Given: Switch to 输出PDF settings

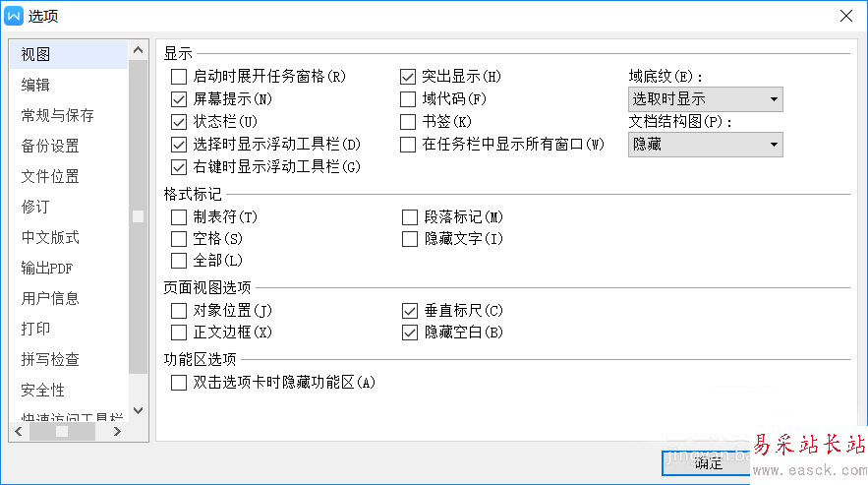Looking at the screenshot, I should [x=47, y=269].
